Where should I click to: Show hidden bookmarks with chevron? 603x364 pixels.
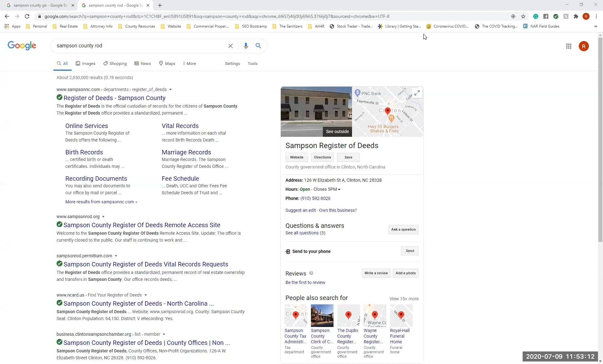pos(595,26)
